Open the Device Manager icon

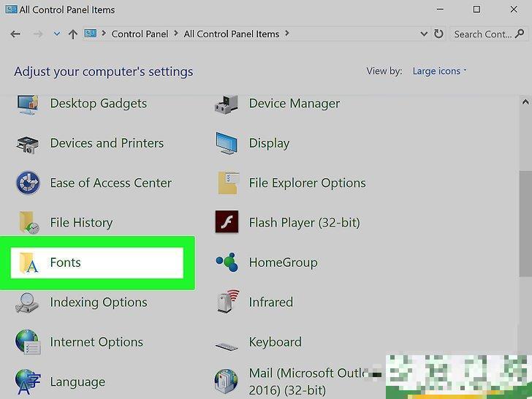pyautogui.click(x=227, y=104)
